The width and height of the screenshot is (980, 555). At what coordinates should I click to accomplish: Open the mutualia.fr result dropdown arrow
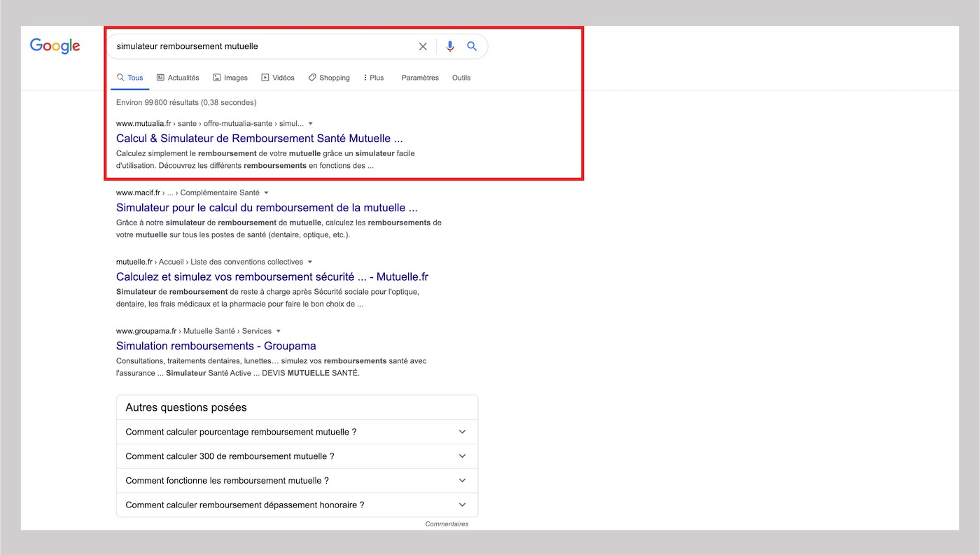point(311,124)
